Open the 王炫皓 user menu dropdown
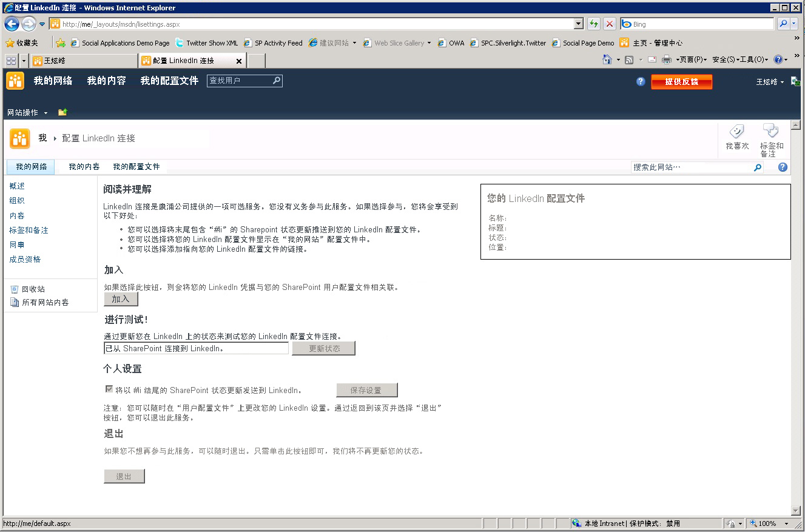The width and height of the screenshot is (805, 532). click(x=770, y=82)
